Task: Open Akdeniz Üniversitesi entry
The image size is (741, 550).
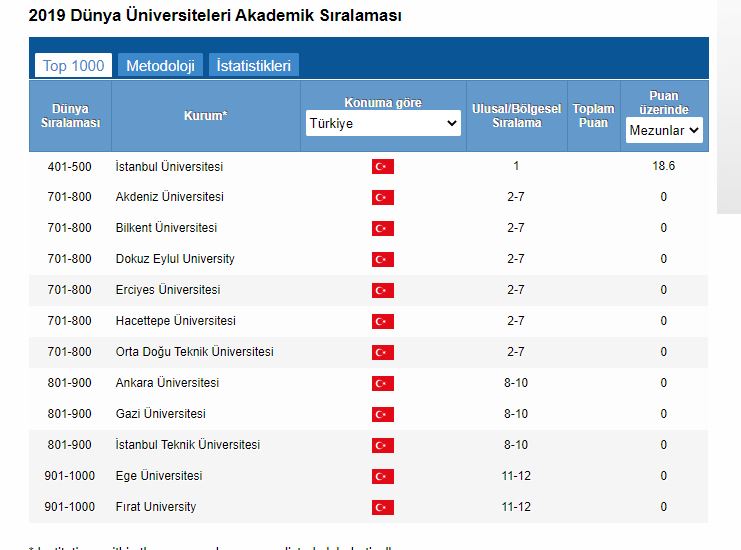Action: [170, 197]
